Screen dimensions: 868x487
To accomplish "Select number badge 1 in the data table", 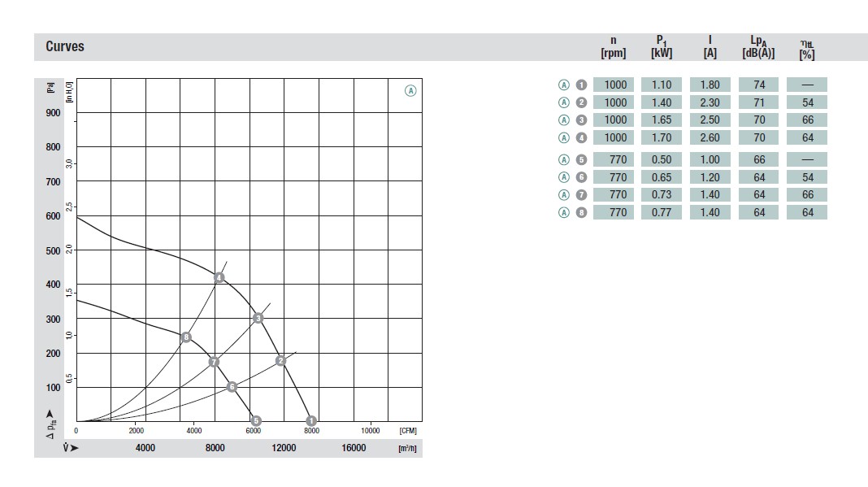I will (x=581, y=85).
